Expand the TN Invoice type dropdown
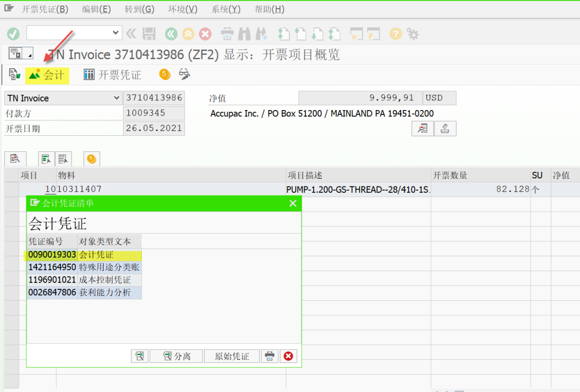The height and width of the screenshot is (392, 580). pyautogui.click(x=117, y=98)
